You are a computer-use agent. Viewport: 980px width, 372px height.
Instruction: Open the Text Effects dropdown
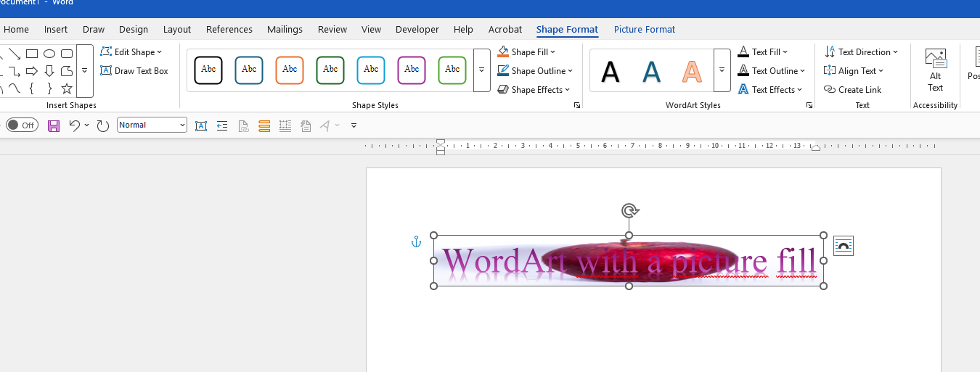point(770,90)
